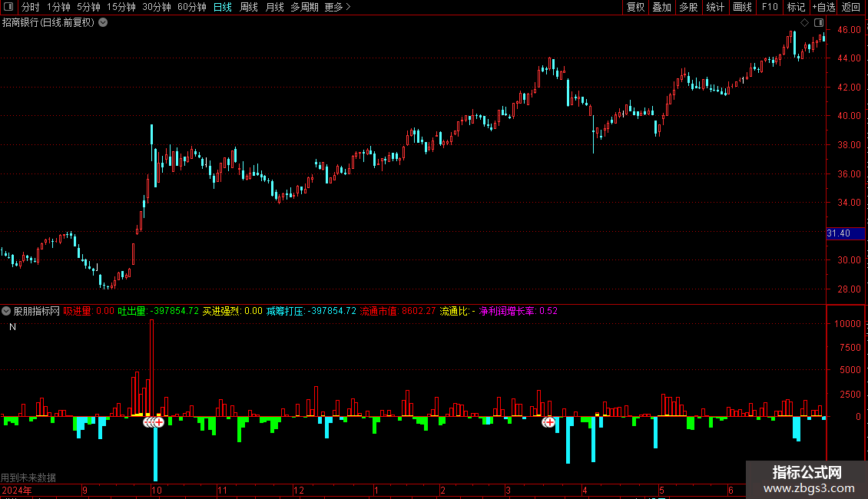Click the red plus marker near October
Screen dimensions: 868x499
(x=159, y=422)
